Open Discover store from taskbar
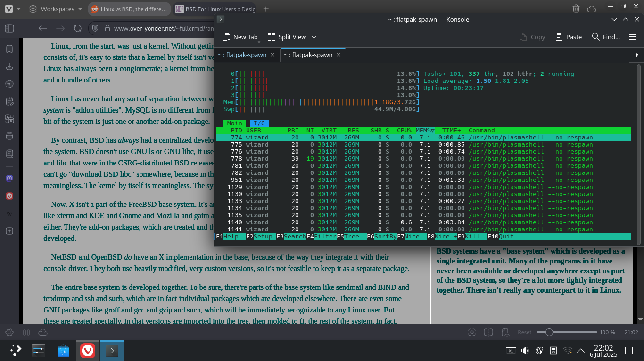The width and height of the screenshot is (644, 361). (x=63, y=350)
